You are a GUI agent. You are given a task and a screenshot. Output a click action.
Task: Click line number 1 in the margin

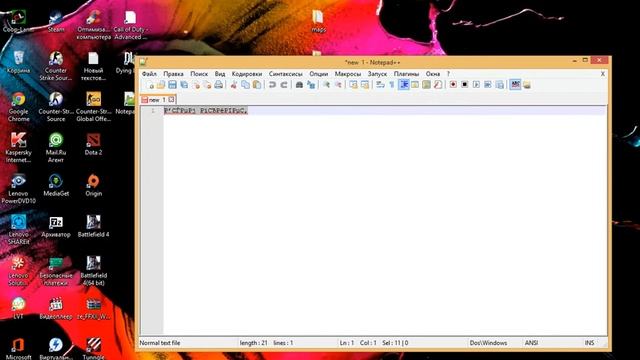tap(153, 111)
